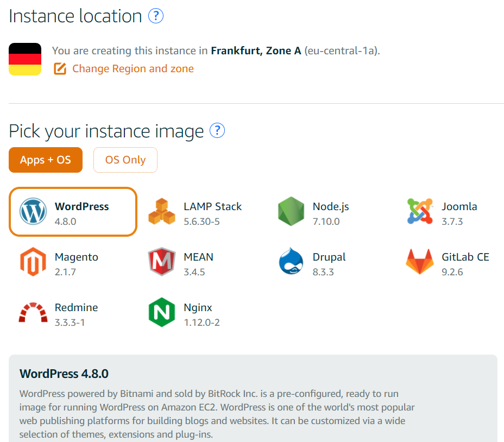Click Redmine version 3.3.3-1

[70, 323]
